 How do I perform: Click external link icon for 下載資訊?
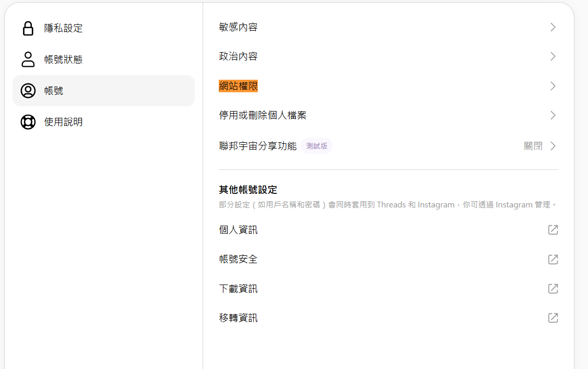point(553,289)
